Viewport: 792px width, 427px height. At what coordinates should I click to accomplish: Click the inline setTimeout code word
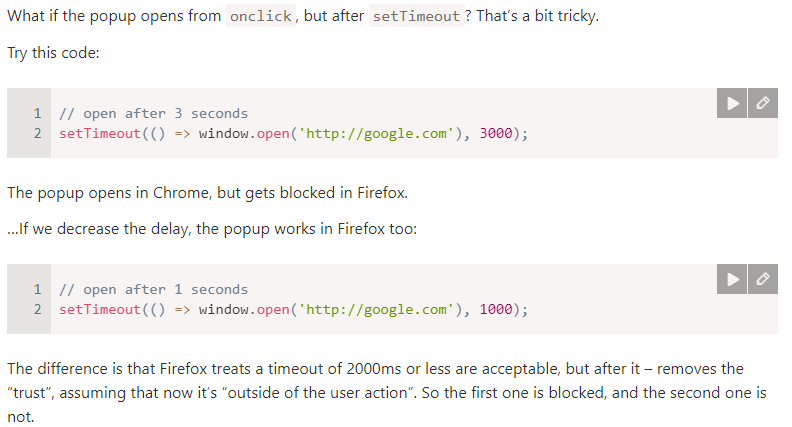click(x=417, y=16)
